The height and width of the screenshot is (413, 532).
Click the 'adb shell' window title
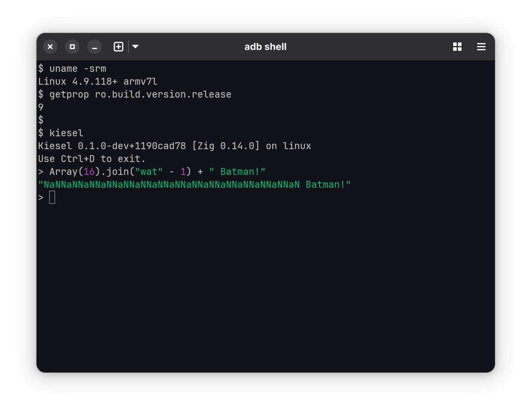(265, 47)
